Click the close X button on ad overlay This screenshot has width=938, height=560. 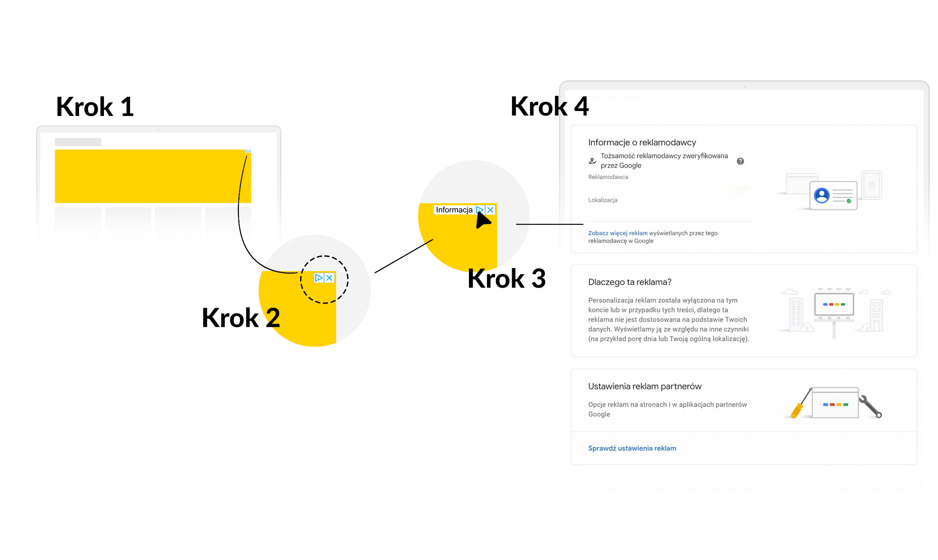pos(332,276)
